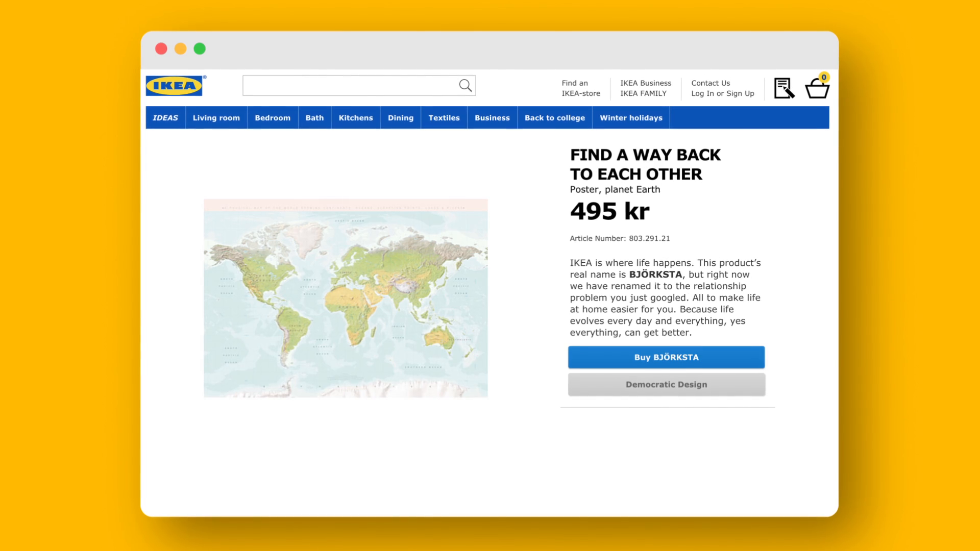This screenshot has height=551, width=980.
Task: Click the FIND A WAY BACK heading
Action: coord(645,164)
